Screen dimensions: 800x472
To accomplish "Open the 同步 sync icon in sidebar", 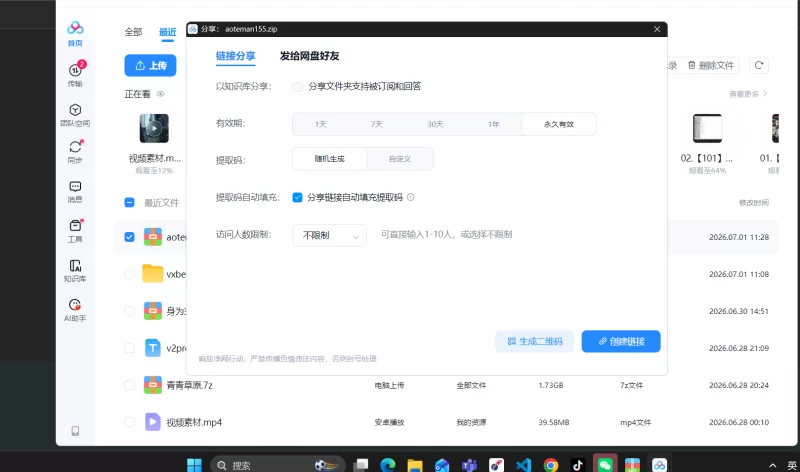I will coord(75,152).
